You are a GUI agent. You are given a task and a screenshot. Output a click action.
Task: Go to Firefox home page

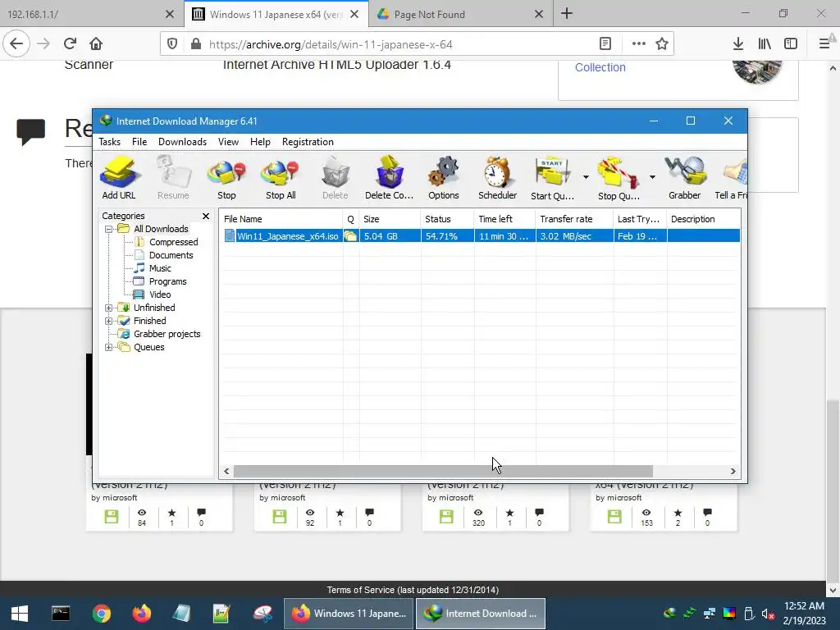[x=96, y=43]
